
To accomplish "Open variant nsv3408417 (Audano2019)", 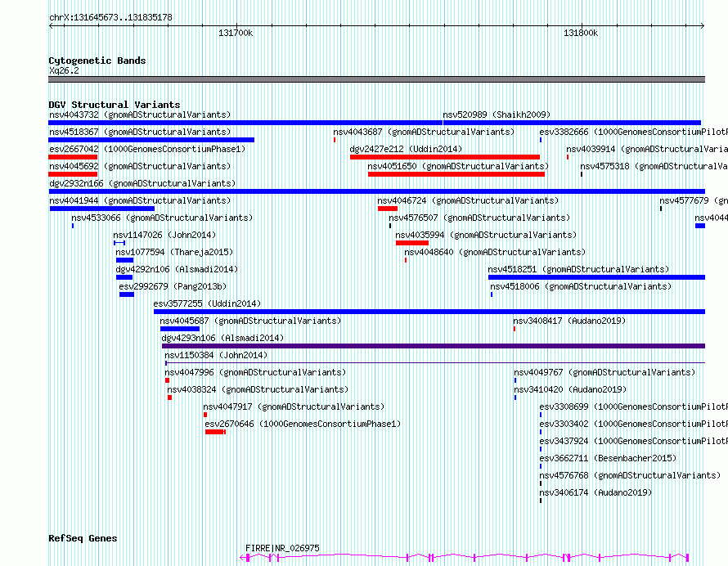I will pyautogui.click(x=569, y=321).
